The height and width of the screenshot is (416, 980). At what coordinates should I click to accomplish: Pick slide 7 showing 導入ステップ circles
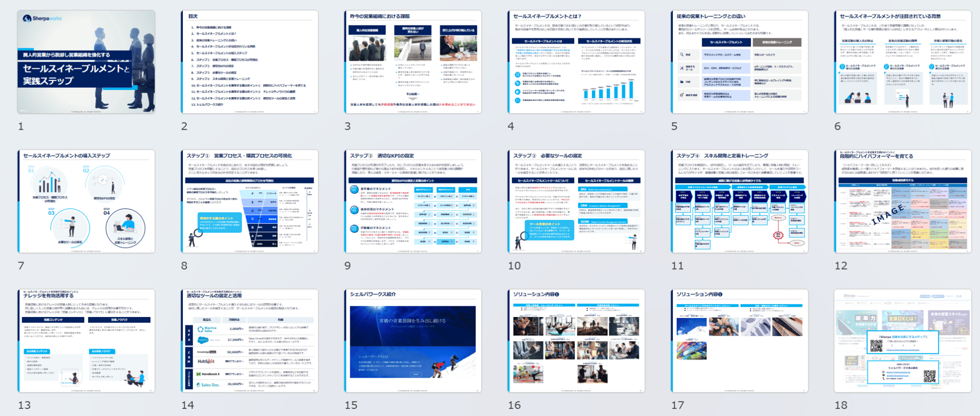click(86, 201)
